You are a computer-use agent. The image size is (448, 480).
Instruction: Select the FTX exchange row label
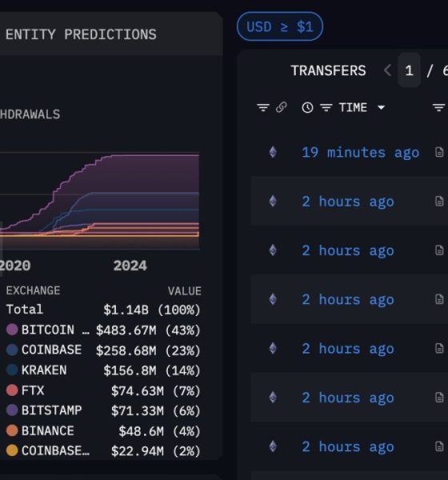33,390
